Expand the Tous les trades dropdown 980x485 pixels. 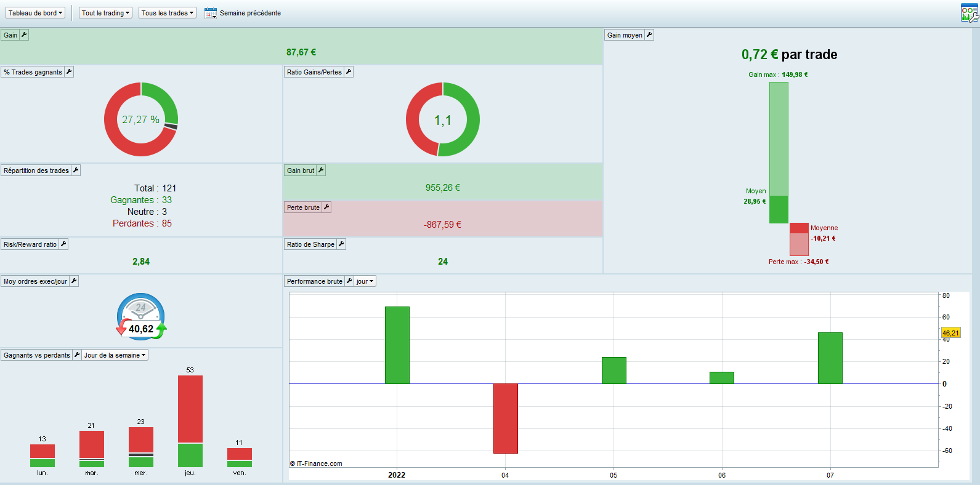click(x=168, y=13)
